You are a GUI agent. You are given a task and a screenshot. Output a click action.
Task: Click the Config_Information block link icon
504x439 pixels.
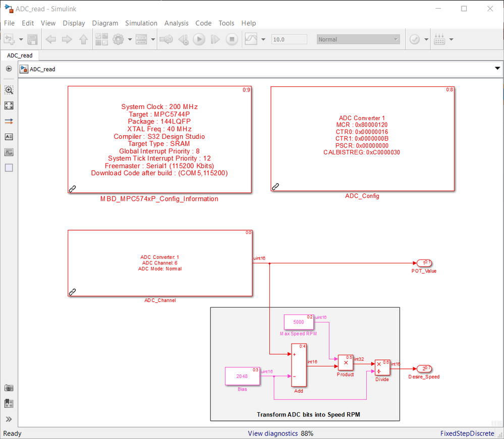coord(72,189)
